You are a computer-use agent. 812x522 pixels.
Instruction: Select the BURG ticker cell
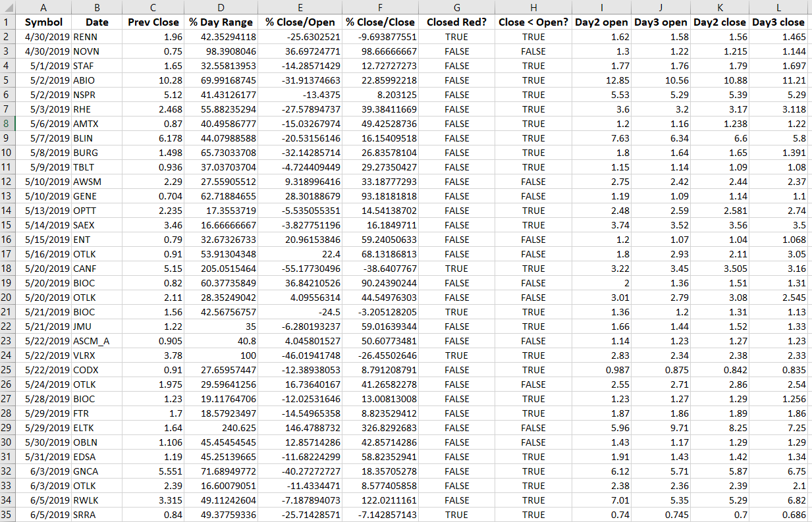click(96, 153)
